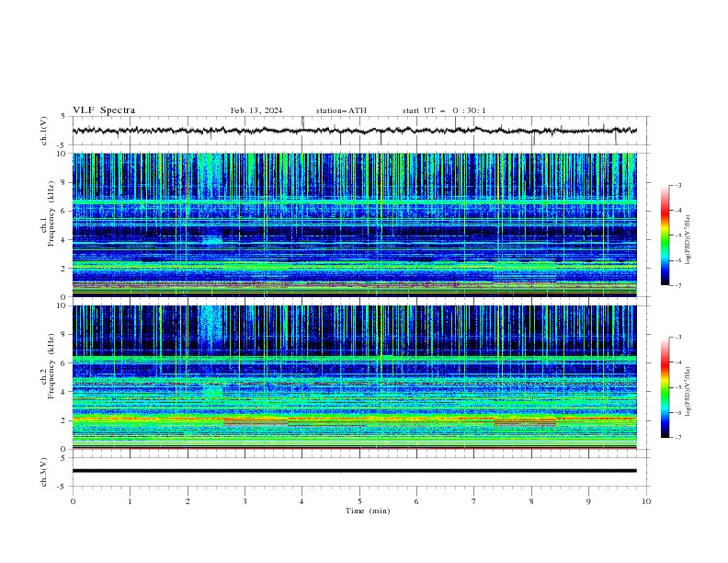This screenshot has height=563, width=728.
Task: Click the time axis tick label "7"
Action: coord(474,501)
